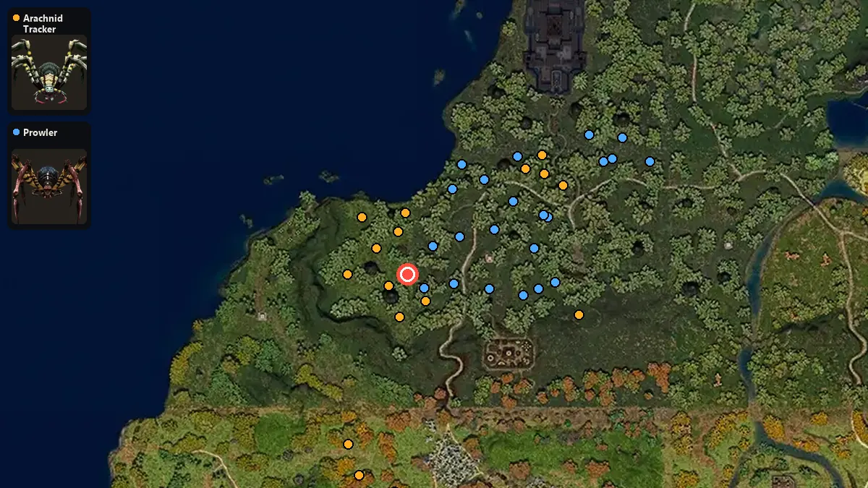Click the westernmost orange marker in the forest
This screenshot has height=488, width=868.
click(347, 274)
